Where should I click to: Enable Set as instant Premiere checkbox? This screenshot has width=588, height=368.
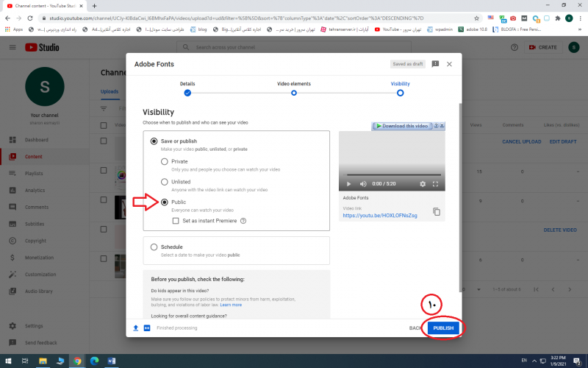pos(176,221)
